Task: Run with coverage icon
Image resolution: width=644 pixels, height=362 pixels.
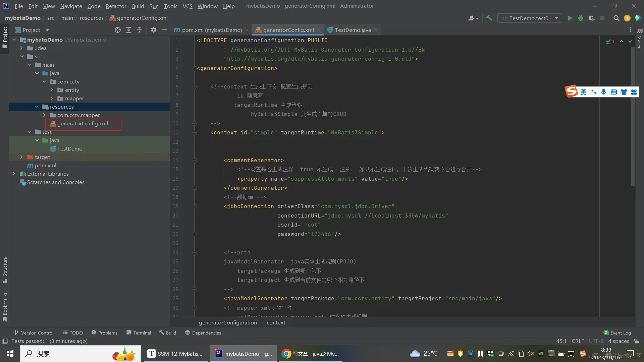Action: (591, 18)
